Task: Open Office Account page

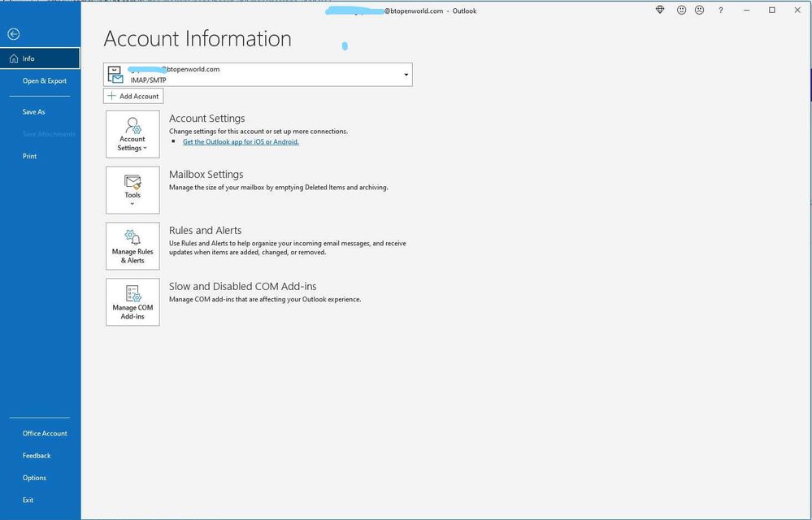Action: point(45,434)
